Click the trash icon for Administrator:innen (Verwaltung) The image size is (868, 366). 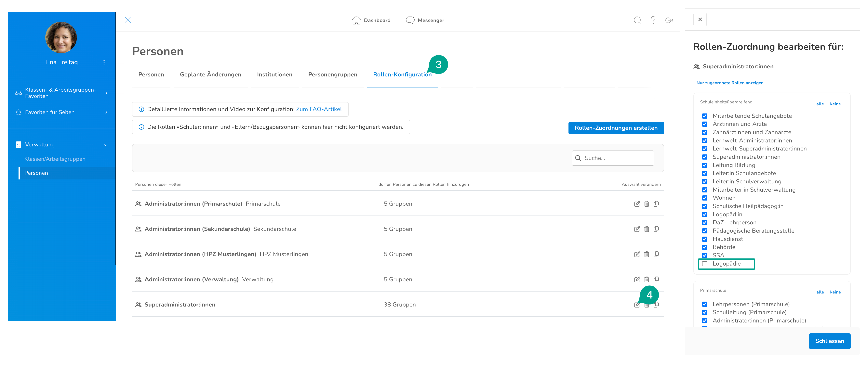pos(646,280)
